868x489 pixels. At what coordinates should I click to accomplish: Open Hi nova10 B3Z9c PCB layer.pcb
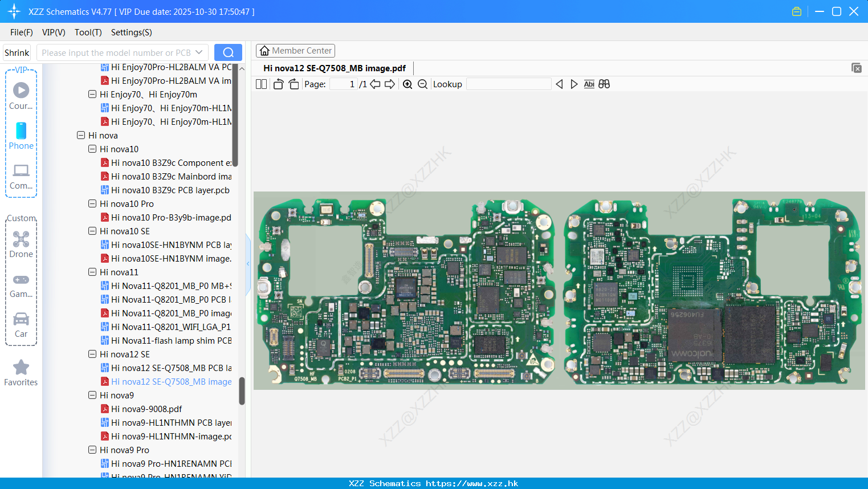pyautogui.click(x=165, y=190)
